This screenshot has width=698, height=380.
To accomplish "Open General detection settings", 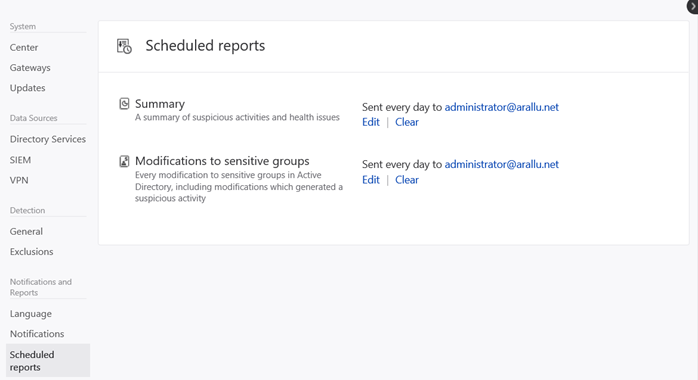I will (x=26, y=231).
